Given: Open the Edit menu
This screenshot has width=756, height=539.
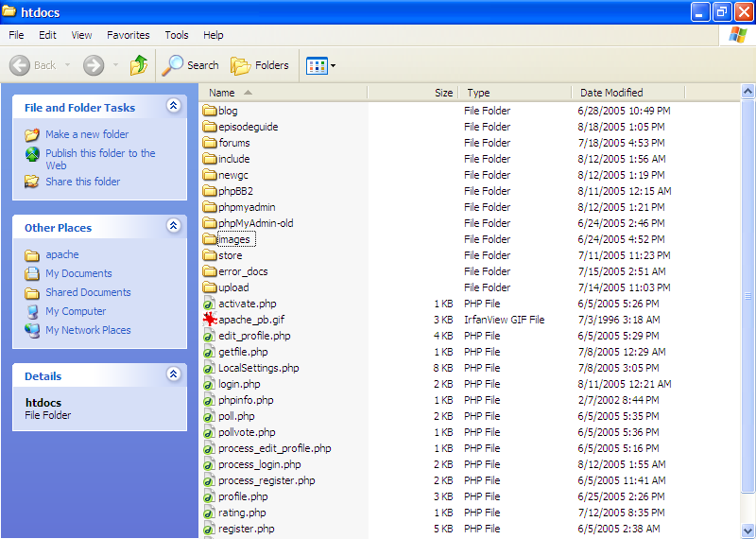Looking at the screenshot, I should 47,35.
